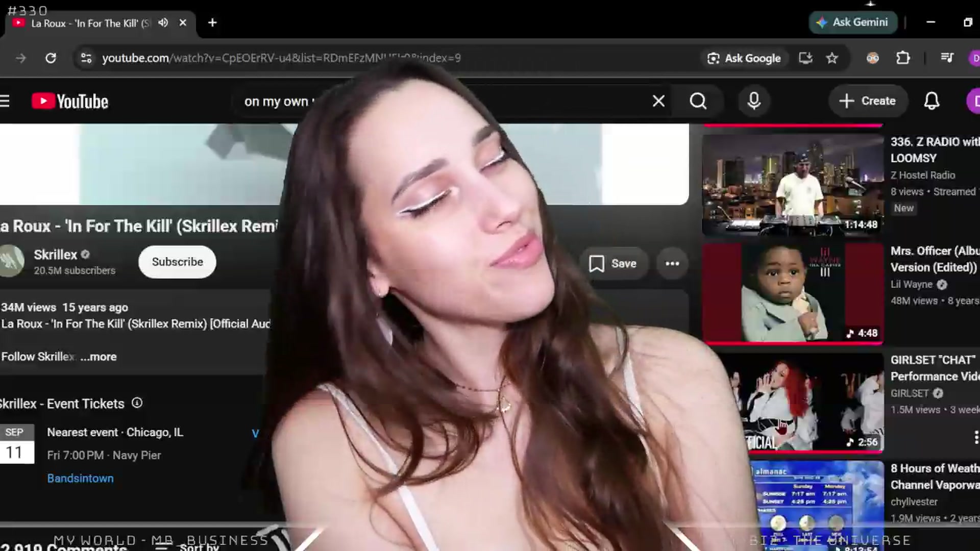Open Event Tickets info icon
Screen dimensions: 980x551
[137, 403]
